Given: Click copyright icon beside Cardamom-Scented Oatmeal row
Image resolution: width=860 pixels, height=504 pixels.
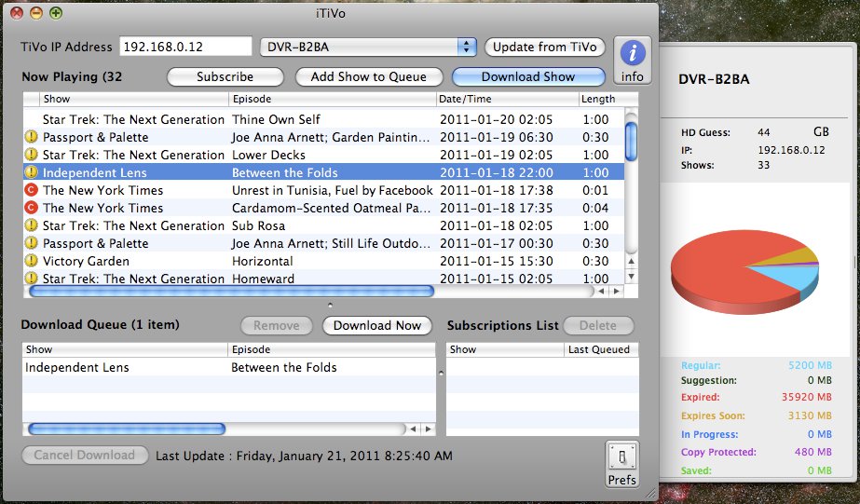Looking at the screenshot, I should coord(32,208).
